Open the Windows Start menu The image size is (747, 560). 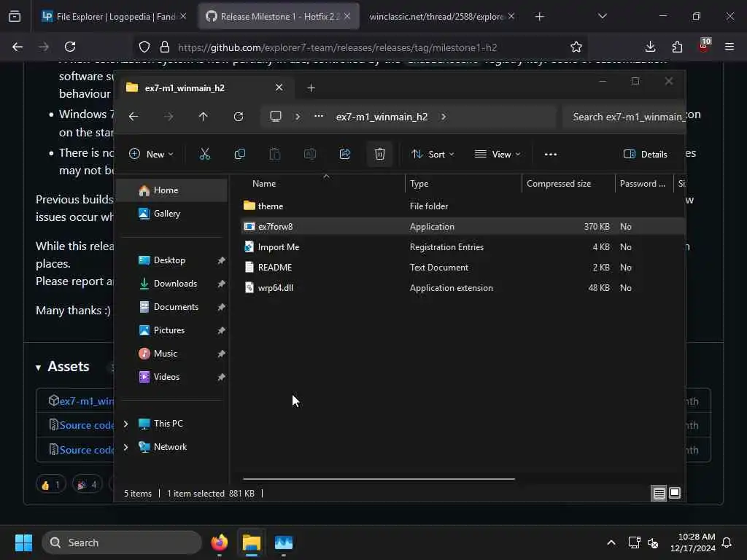(x=23, y=542)
